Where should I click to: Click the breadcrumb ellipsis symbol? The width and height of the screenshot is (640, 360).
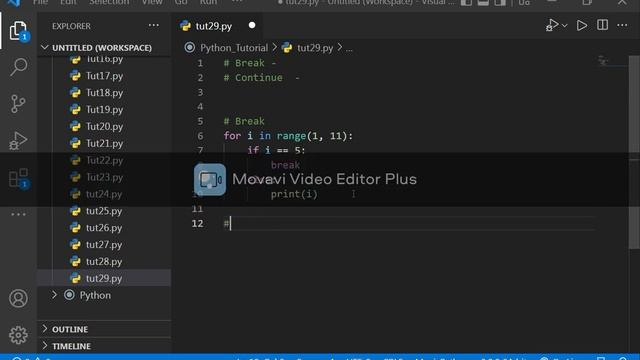(x=349, y=49)
